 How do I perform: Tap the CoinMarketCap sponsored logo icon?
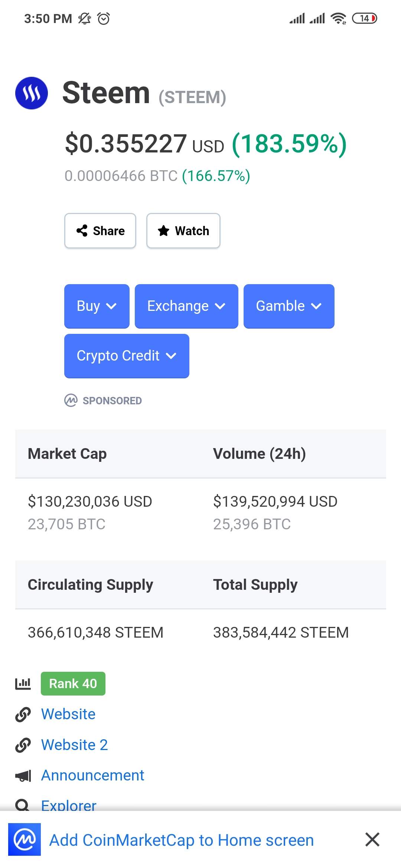(x=71, y=401)
